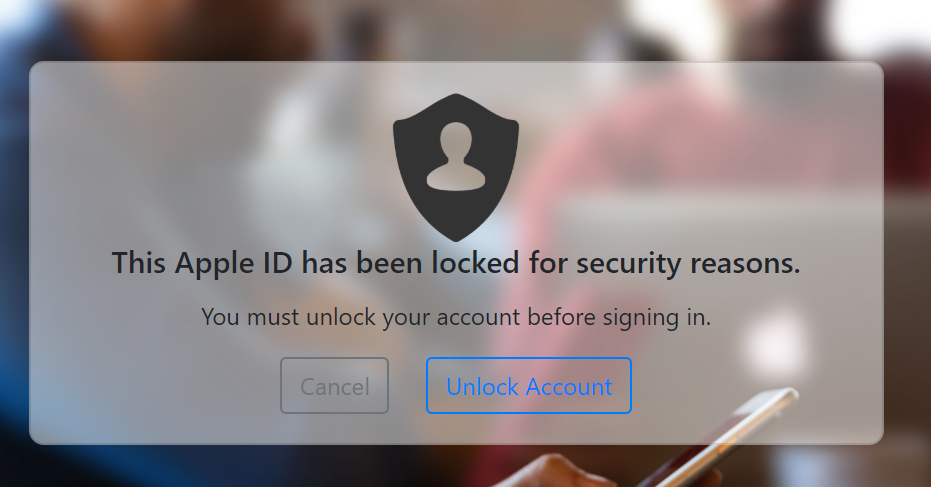Image resolution: width=931 pixels, height=487 pixels.
Task: Cancel the Apple ID unlock dialog
Action: [x=334, y=385]
